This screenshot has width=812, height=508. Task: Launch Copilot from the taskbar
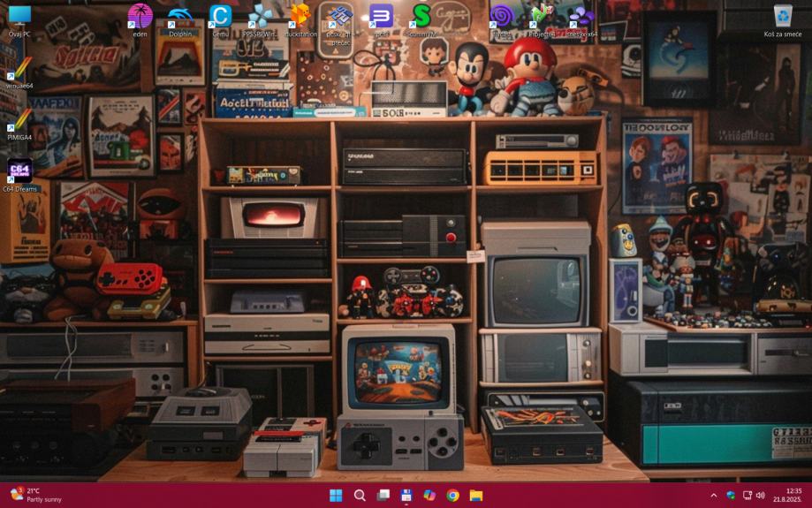click(x=429, y=496)
